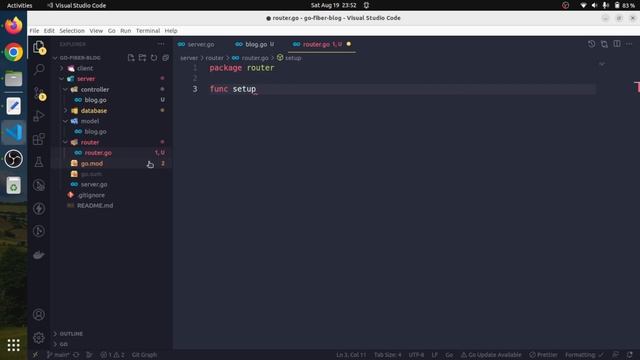640x360 pixels.
Task: Split the editor to the right
Action: 617,44
